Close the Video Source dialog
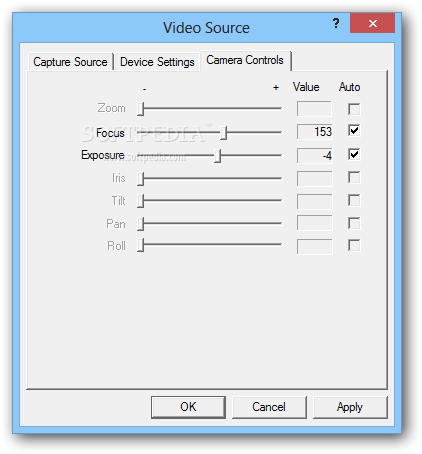 pyautogui.click(x=372, y=23)
